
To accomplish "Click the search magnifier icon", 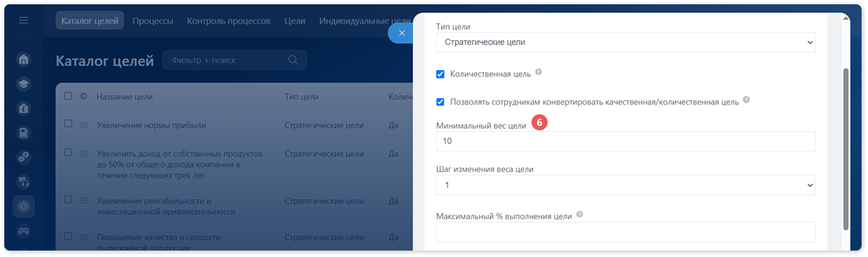I will coord(293,60).
